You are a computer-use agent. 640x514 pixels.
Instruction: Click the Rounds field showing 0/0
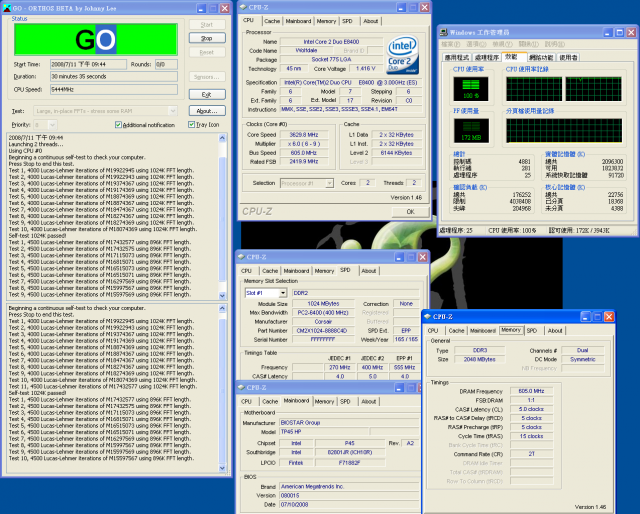click(x=166, y=65)
